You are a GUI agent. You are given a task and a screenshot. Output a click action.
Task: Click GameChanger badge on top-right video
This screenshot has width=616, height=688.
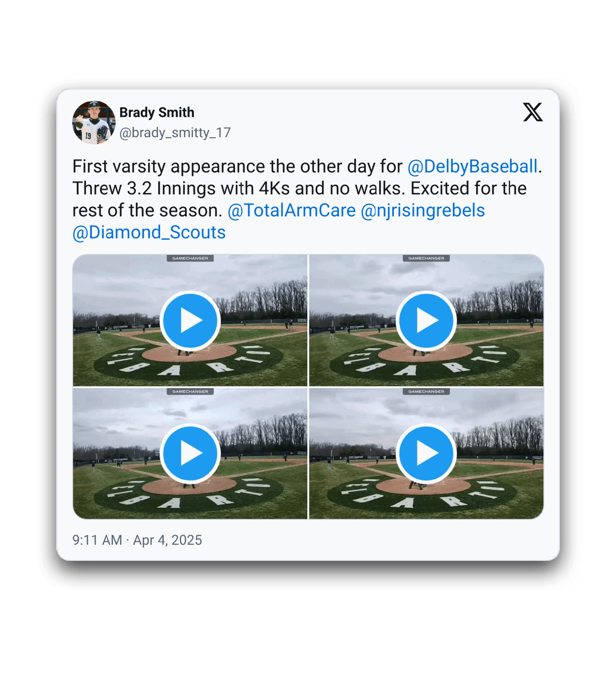coord(426,258)
